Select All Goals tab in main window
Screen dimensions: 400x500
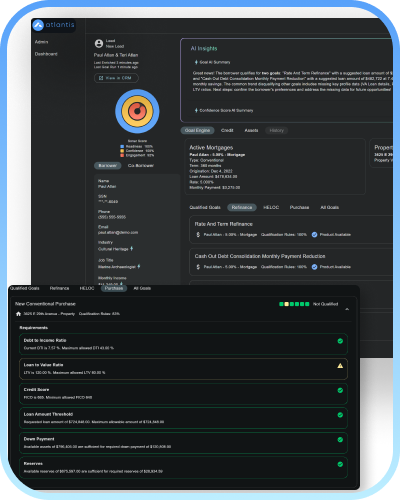click(x=329, y=207)
